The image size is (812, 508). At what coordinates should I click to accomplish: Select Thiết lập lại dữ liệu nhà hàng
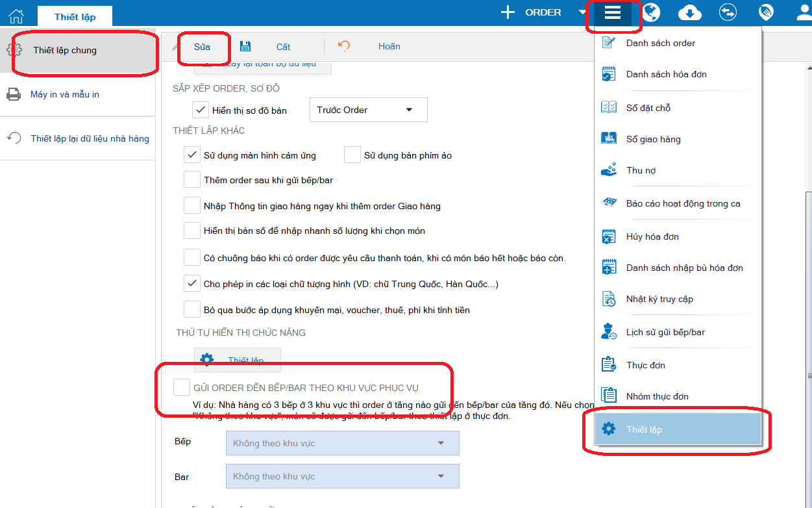[78, 138]
